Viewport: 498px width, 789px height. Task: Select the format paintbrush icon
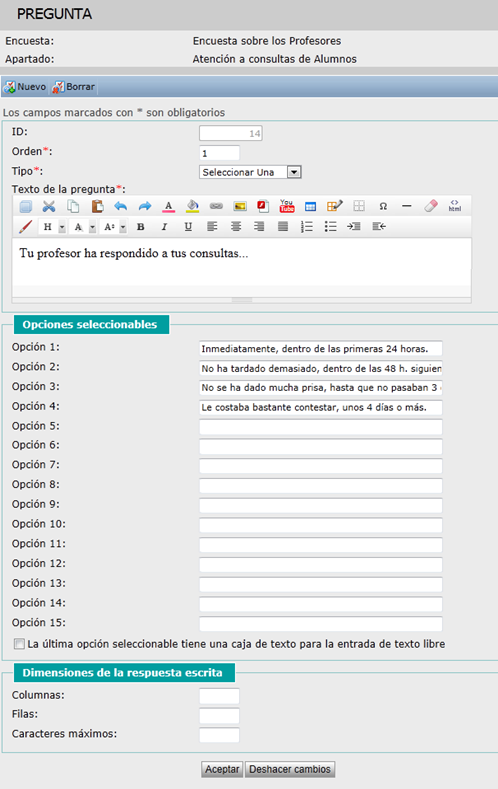point(25,227)
